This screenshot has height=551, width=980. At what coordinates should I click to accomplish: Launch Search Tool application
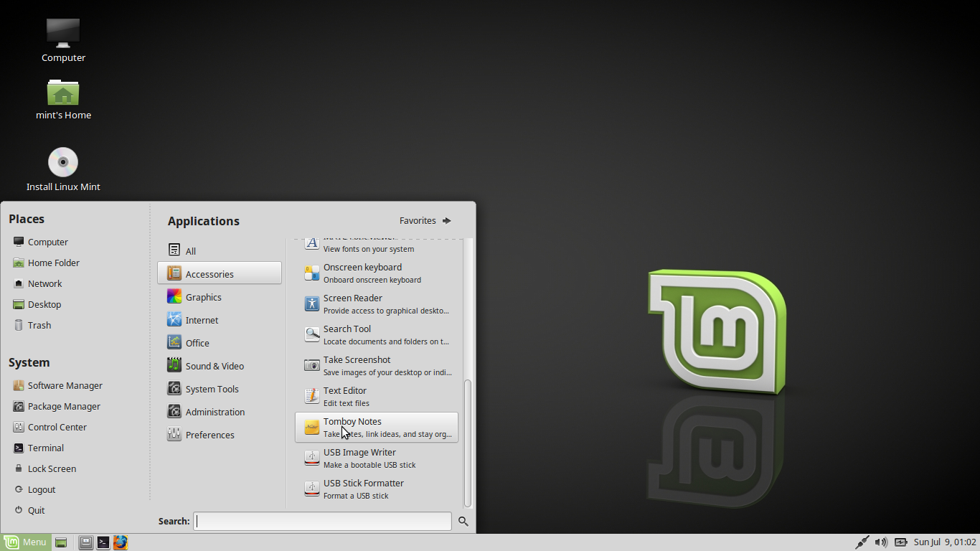(x=377, y=334)
